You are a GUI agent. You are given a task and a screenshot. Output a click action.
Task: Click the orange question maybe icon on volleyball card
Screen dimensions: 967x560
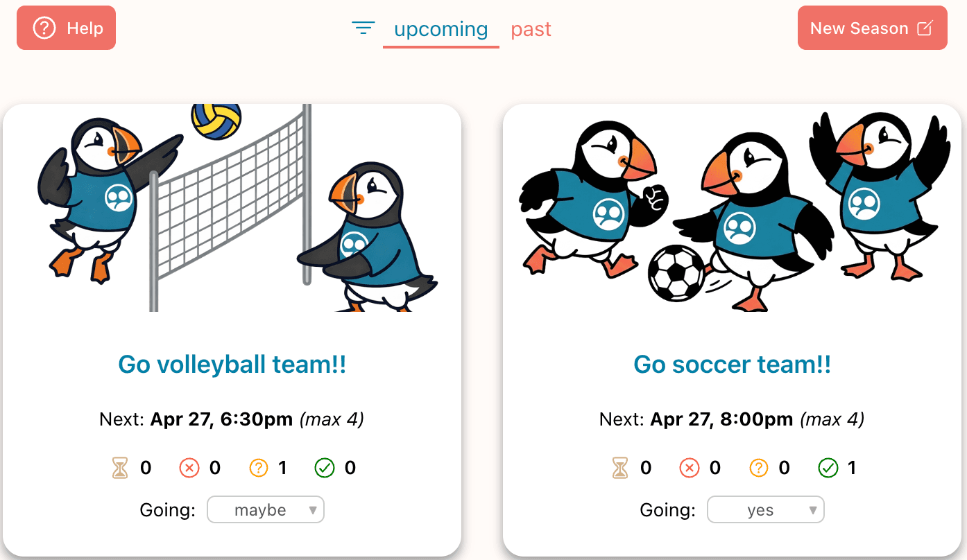coord(259,468)
